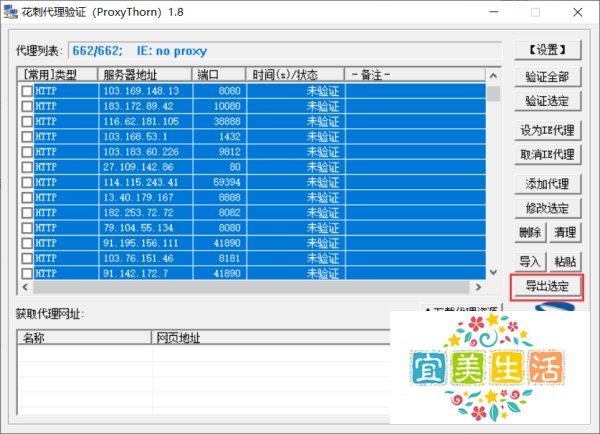Check the box for 182.253.72.72

[27, 213]
